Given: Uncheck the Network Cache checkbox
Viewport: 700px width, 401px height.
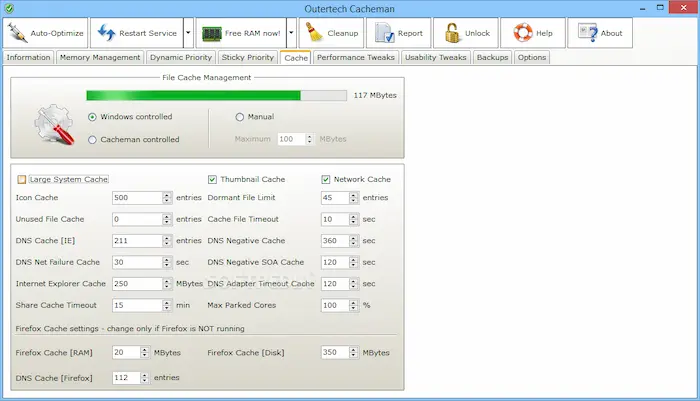Looking at the screenshot, I should (x=325, y=180).
